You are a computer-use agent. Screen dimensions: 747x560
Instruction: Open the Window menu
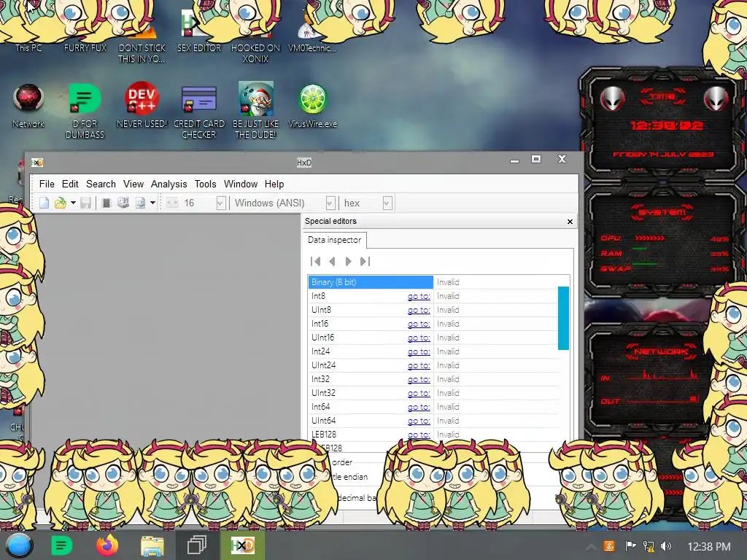(x=241, y=184)
